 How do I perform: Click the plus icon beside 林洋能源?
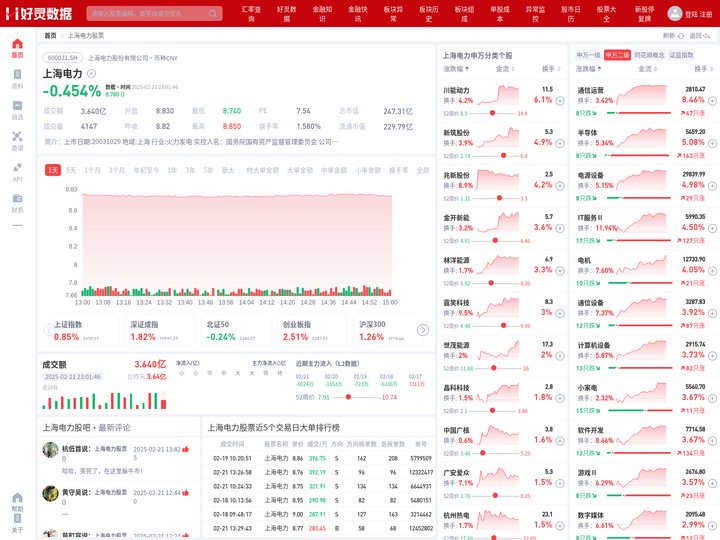tap(560, 271)
